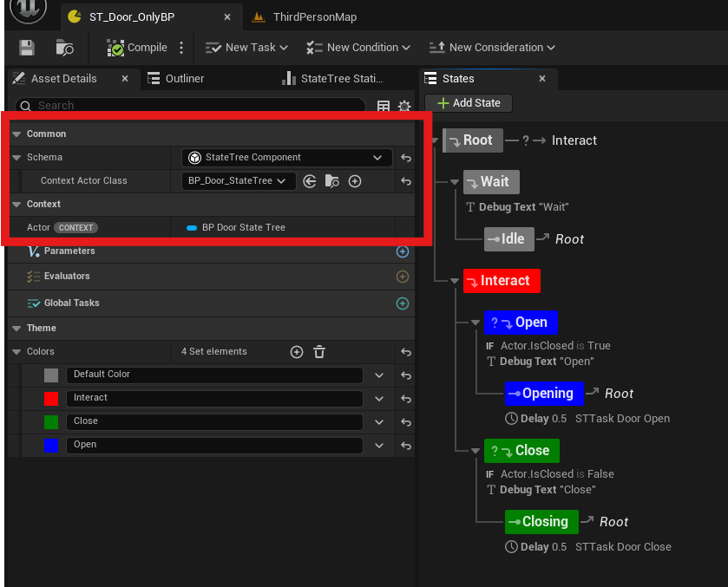Delete Colors set elements with trash icon
Screen dimensions: 728x587
(318, 351)
